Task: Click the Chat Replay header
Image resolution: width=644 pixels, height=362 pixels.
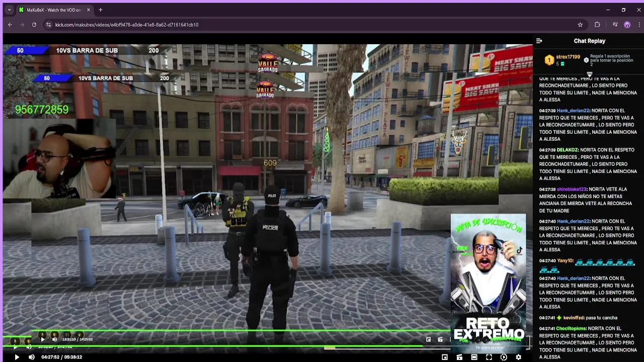Action: 589,41
